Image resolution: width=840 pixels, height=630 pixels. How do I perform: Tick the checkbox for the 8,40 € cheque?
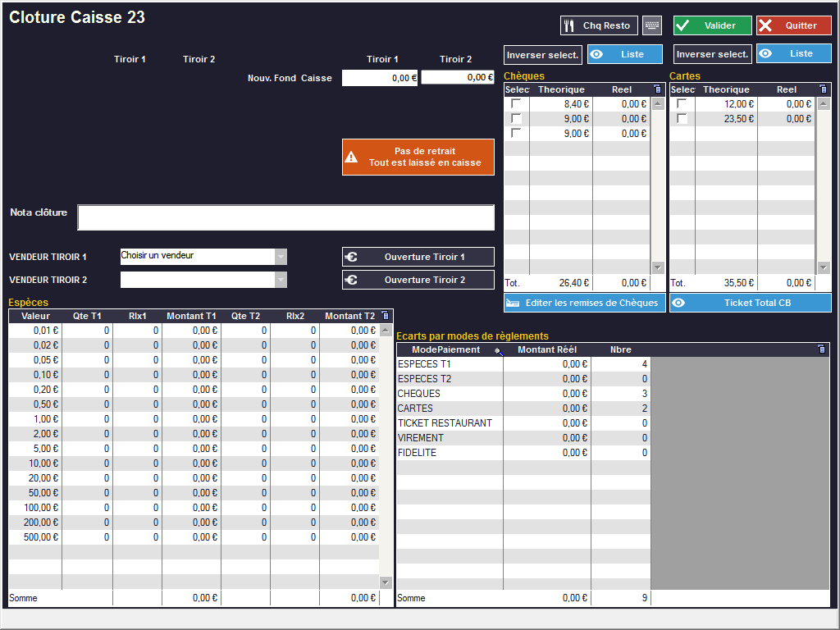(x=516, y=104)
